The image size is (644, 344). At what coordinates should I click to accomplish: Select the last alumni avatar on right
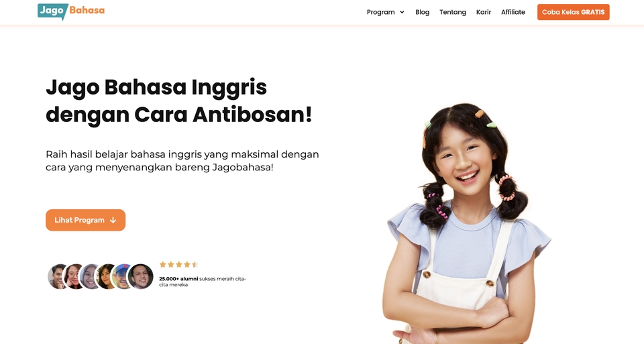[x=140, y=276]
